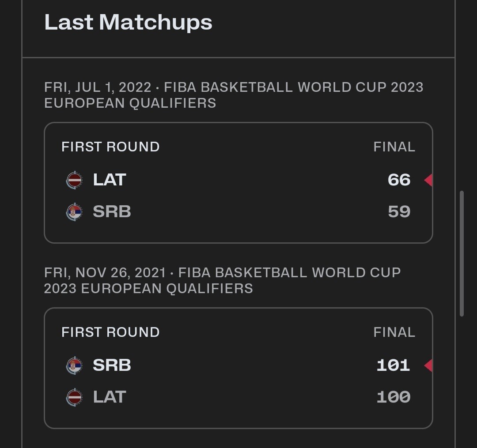Tap Serbia flag icon in November 2021 game
The image size is (477, 448).
click(x=74, y=365)
